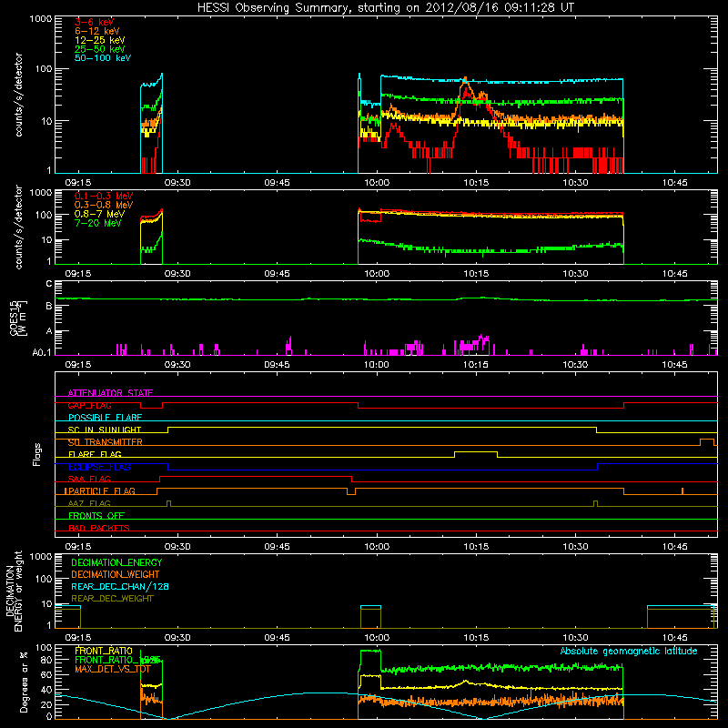The height and width of the screenshot is (728, 728).
Task: Click the 10:45 tick label under the bottom decimation plot
Action: pyautogui.click(x=674, y=638)
